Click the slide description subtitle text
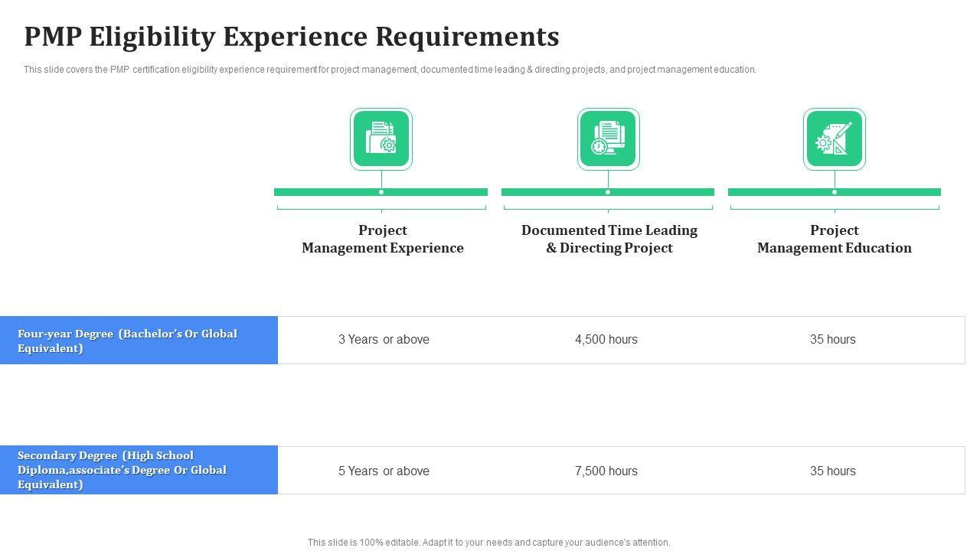 coord(390,70)
